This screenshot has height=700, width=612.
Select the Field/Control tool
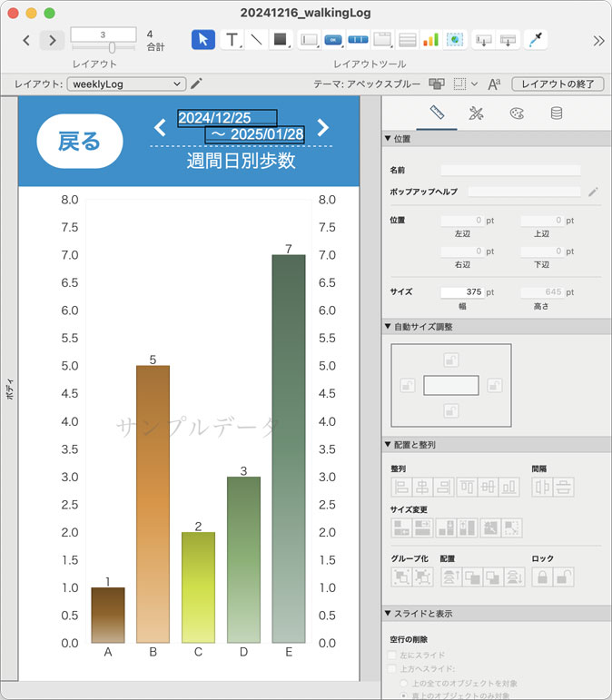[x=309, y=40]
